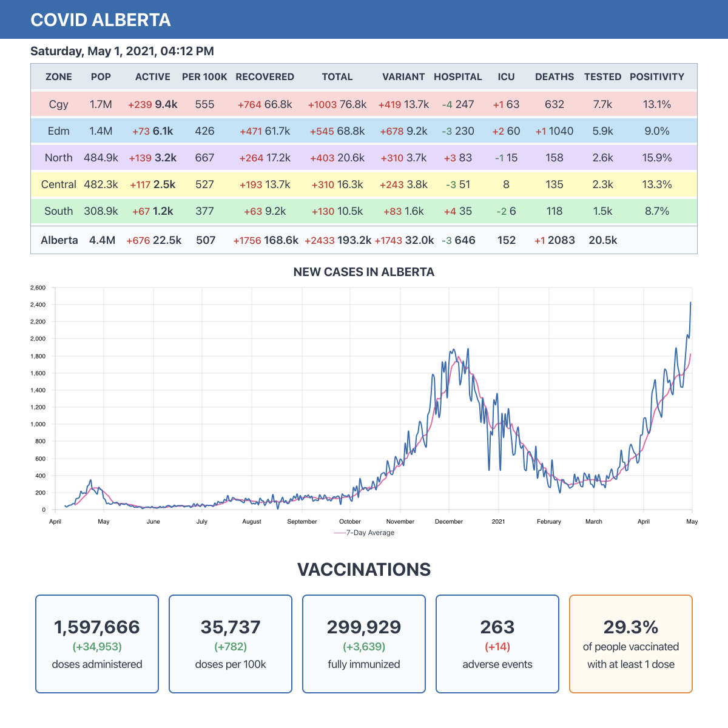Click the COVID ALBERTA header title

pos(100,19)
